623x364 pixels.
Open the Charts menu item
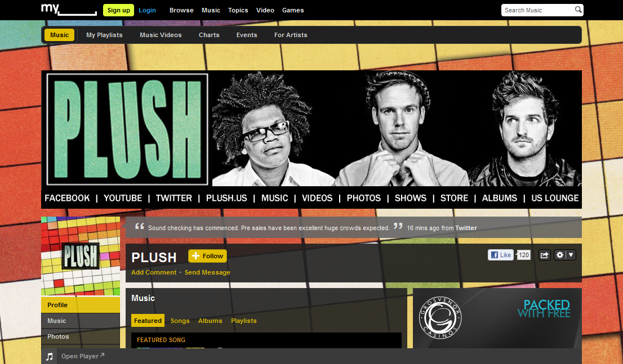pos(209,35)
